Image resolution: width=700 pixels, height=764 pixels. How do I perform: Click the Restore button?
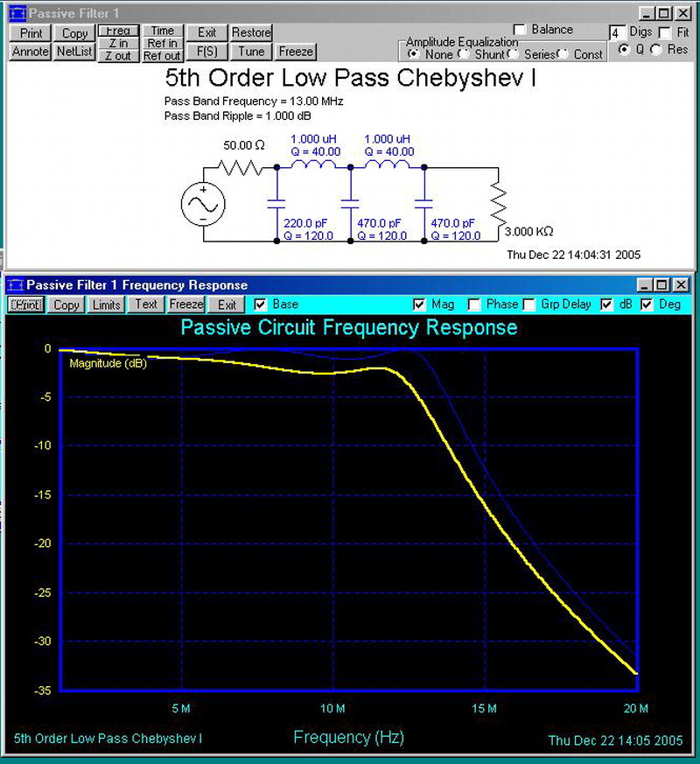click(x=251, y=32)
